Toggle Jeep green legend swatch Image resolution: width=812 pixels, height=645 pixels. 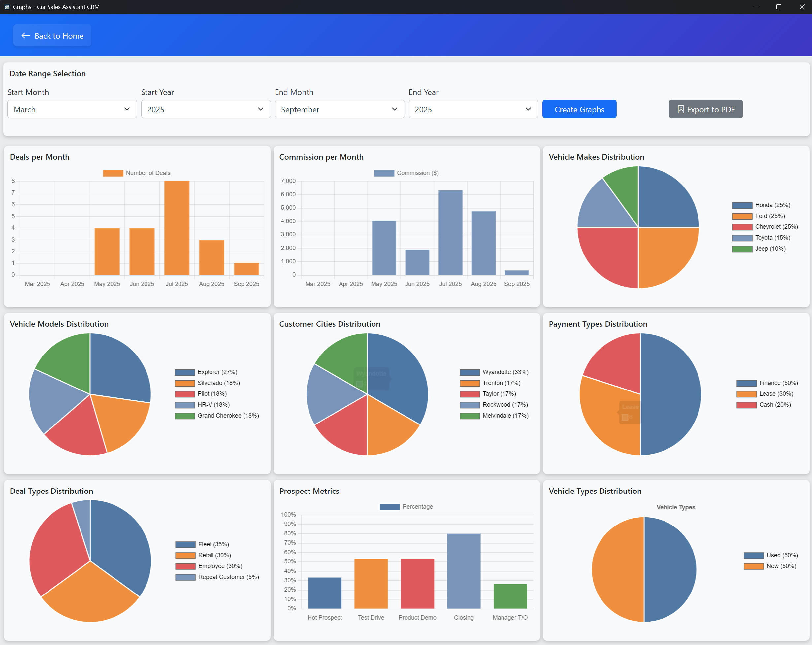pyautogui.click(x=742, y=249)
